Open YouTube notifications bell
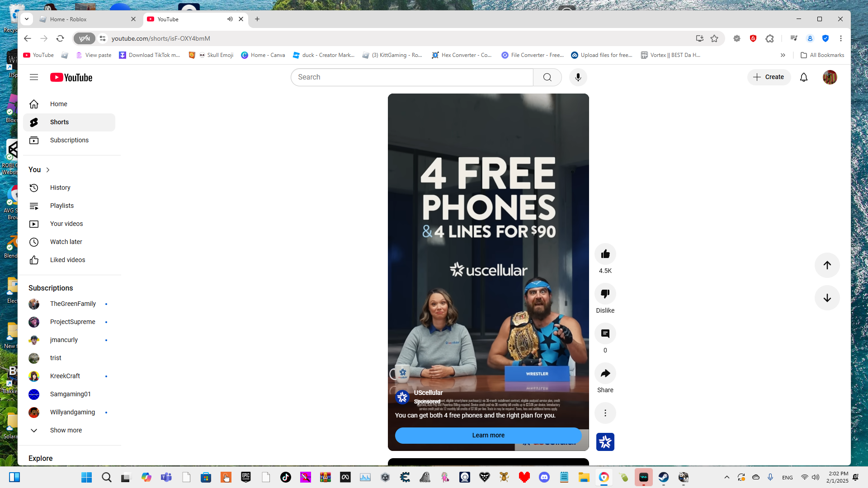This screenshot has width=868, height=488. coord(803,77)
